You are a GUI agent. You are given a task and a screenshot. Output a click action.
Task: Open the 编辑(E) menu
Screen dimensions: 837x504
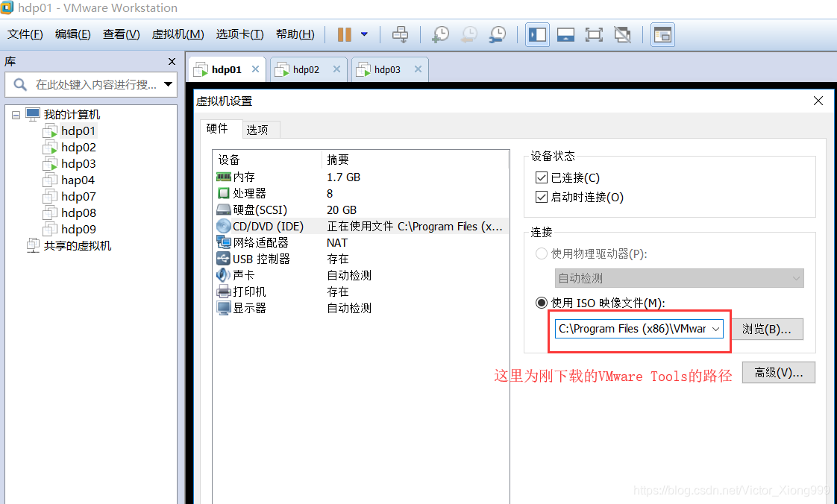[x=73, y=34]
